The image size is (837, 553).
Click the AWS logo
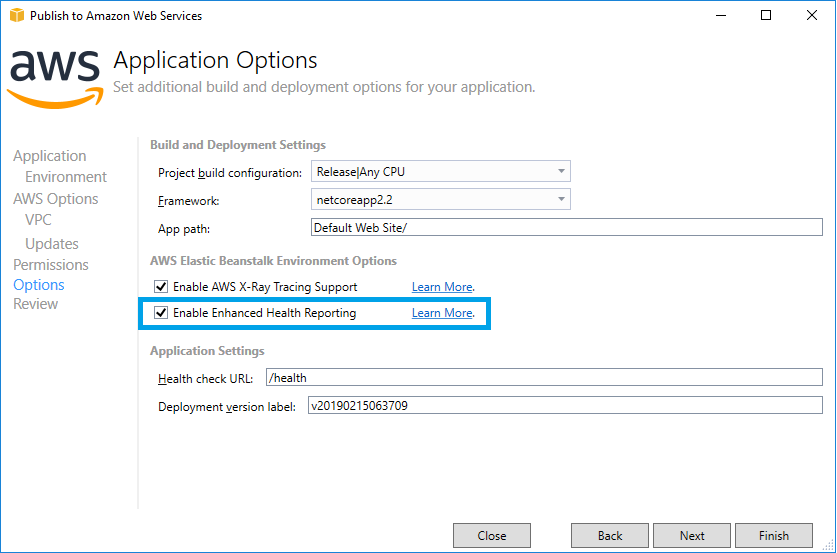click(x=54, y=80)
